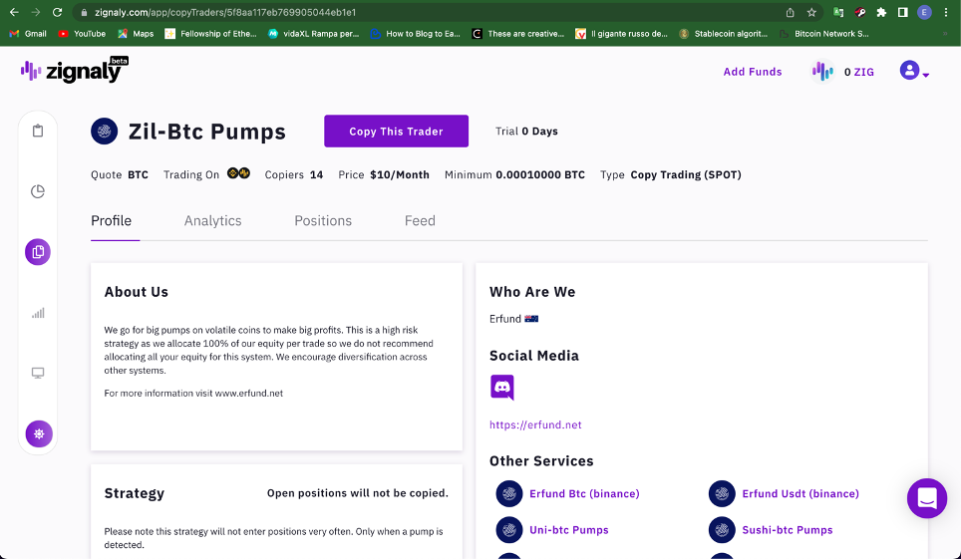Click the "0.00010000 BTC" minimum value
Image resolution: width=961 pixels, height=560 pixels.
[540, 174]
